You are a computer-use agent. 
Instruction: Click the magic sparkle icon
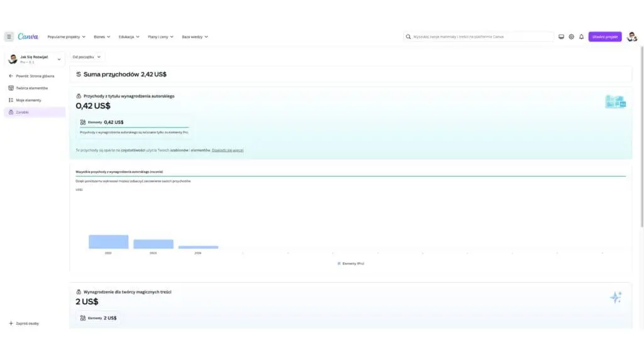click(x=616, y=297)
